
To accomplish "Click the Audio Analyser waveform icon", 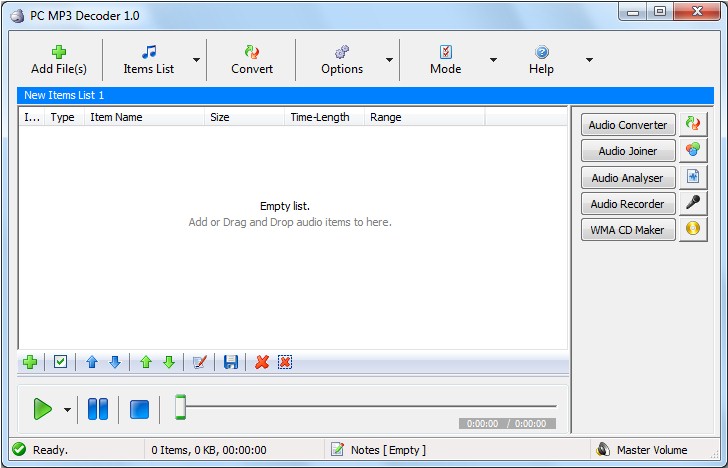I will tap(693, 176).
